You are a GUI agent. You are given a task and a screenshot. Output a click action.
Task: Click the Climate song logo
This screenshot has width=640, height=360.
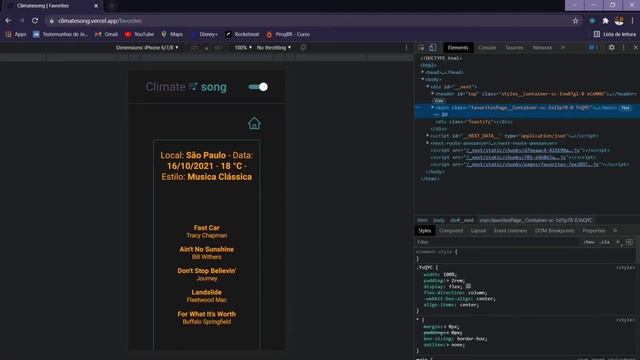point(186,87)
